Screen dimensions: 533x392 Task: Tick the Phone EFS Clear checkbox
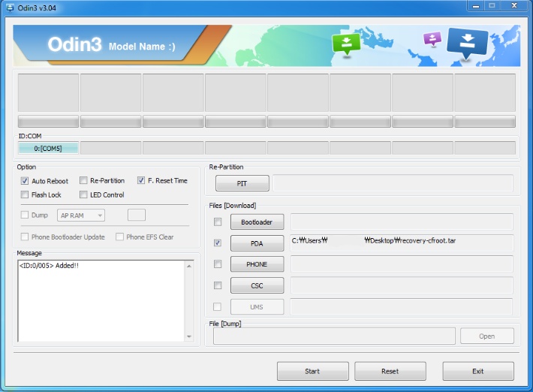pyautogui.click(x=119, y=237)
